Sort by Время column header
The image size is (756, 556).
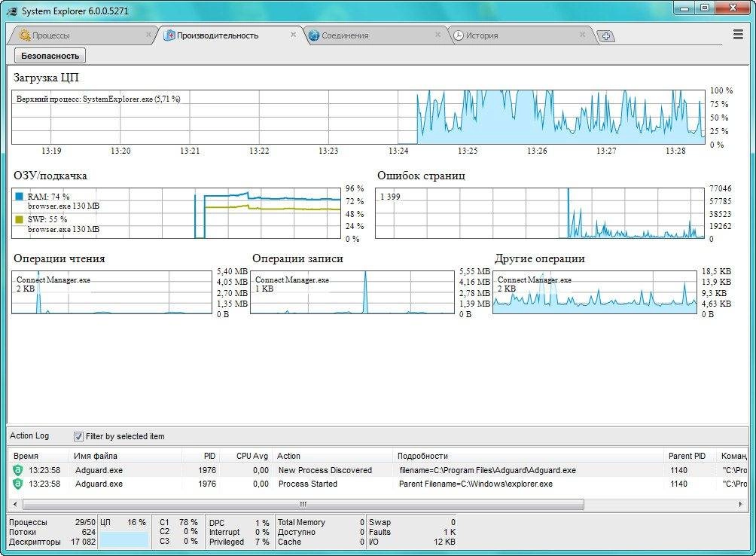(38, 456)
